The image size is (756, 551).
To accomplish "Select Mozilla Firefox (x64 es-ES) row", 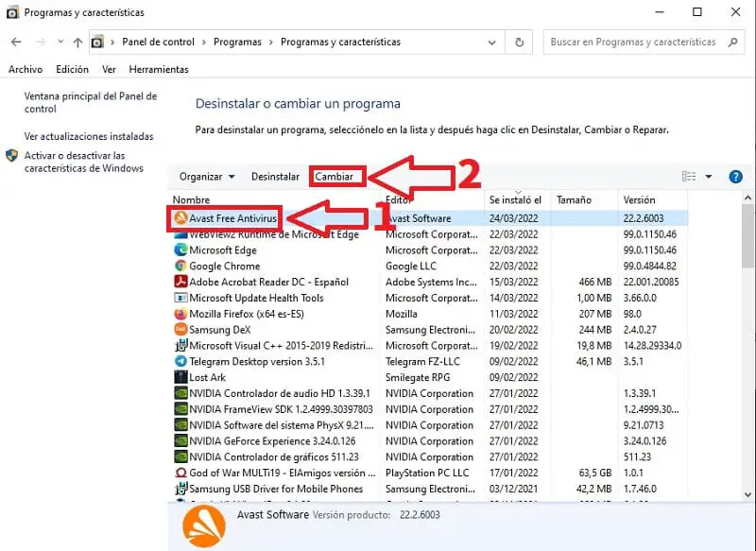I will [x=247, y=314].
